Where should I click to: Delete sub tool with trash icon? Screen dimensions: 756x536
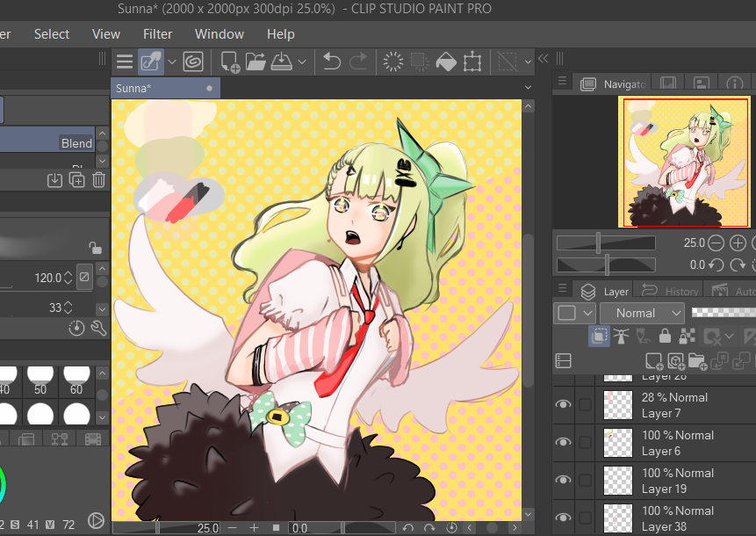point(99,179)
